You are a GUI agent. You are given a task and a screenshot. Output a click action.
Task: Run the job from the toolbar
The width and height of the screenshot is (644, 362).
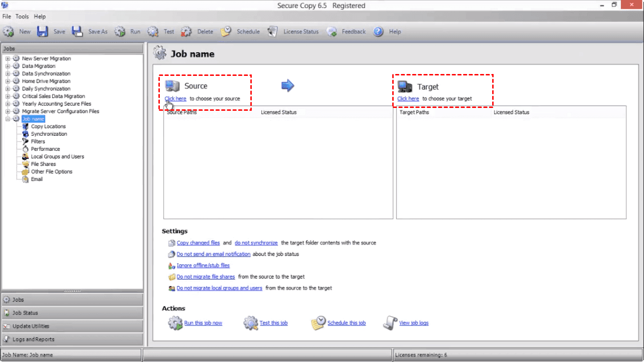tap(120, 32)
